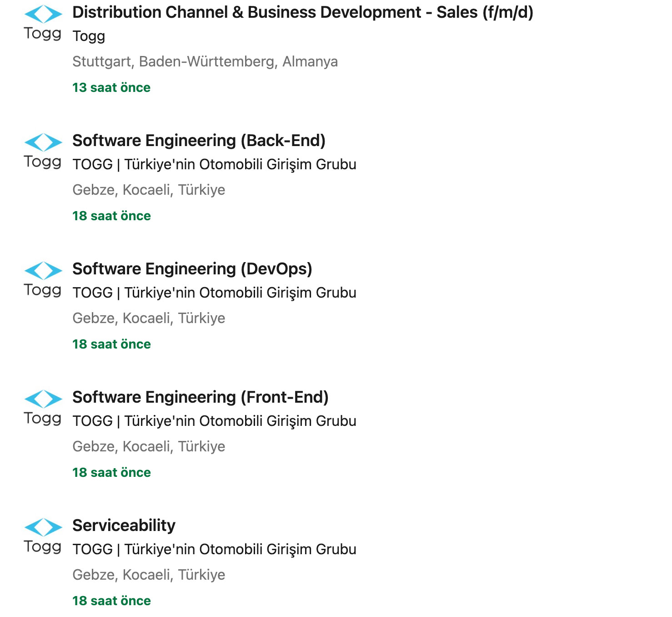Click Gebze location under Back-End job
Screen dimensions: 672x617
coord(149,190)
